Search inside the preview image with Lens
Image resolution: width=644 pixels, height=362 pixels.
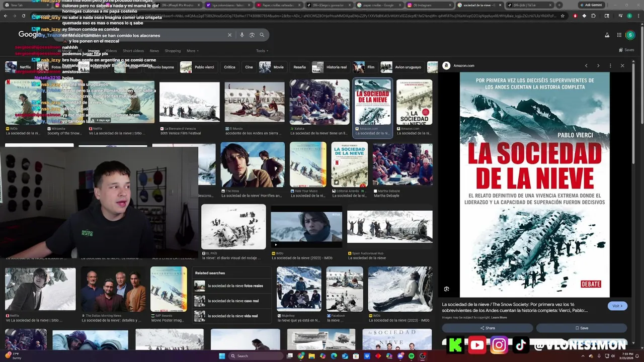point(446,289)
